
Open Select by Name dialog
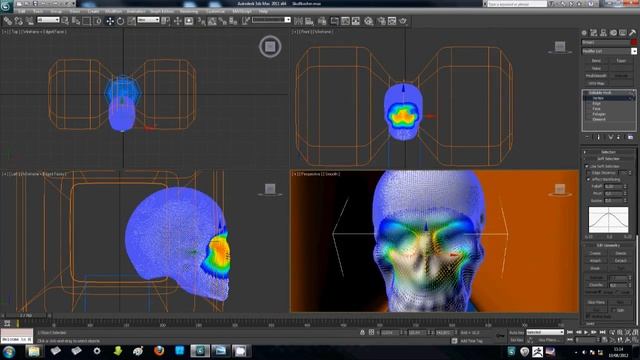pyautogui.click(x=76, y=21)
